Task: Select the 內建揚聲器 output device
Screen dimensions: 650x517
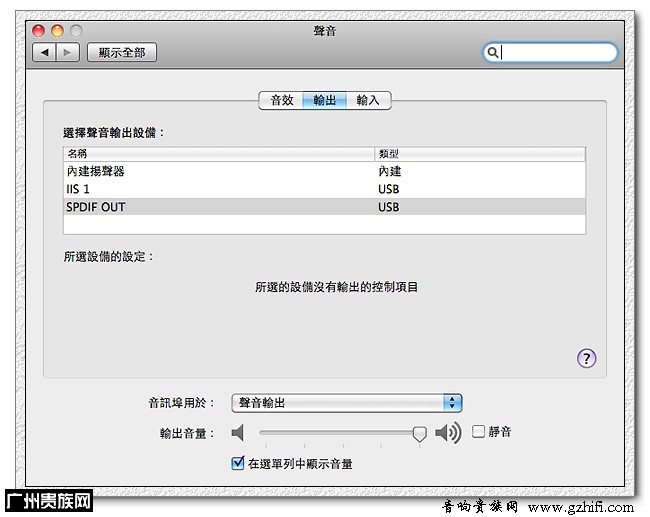Action: click(325, 171)
